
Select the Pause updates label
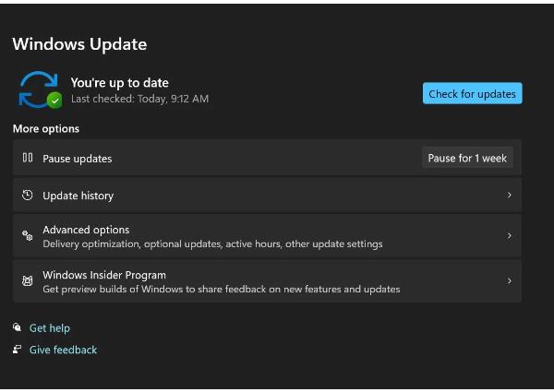[x=78, y=159]
